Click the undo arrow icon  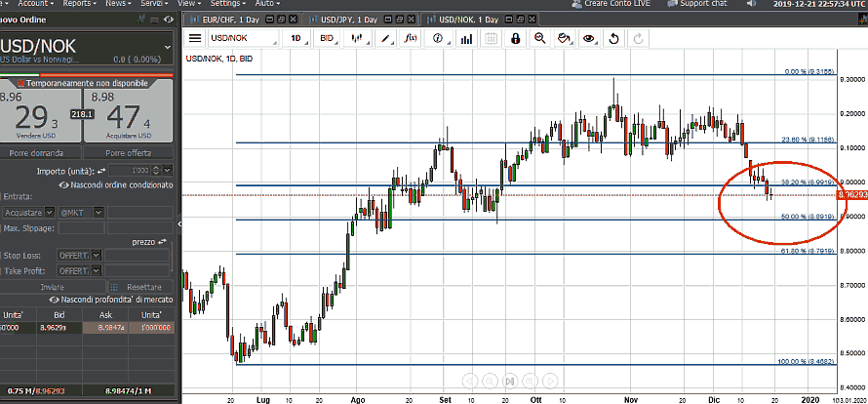tap(613, 38)
